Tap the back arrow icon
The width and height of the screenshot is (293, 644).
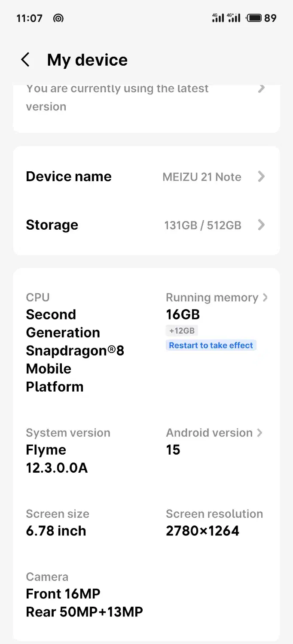tap(26, 60)
